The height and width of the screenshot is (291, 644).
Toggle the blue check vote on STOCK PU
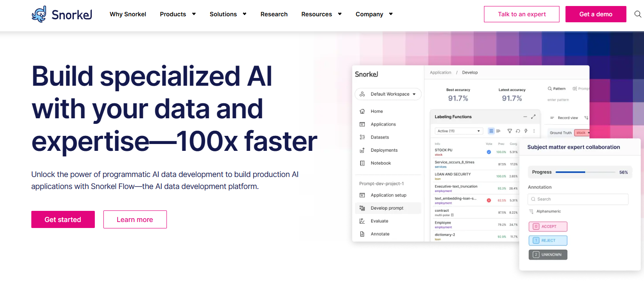pos(489,152)
